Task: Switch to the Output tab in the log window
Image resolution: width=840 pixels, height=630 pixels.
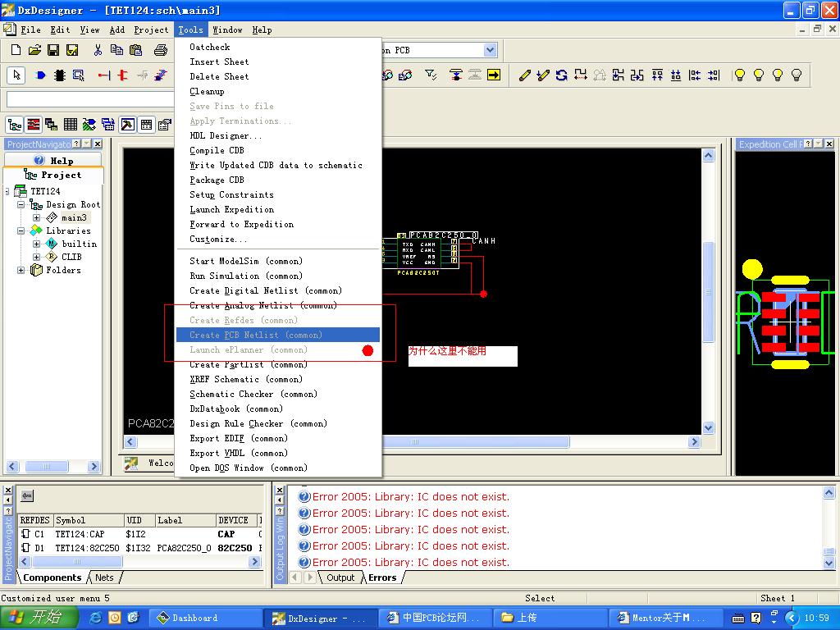Action: (340, 577)
